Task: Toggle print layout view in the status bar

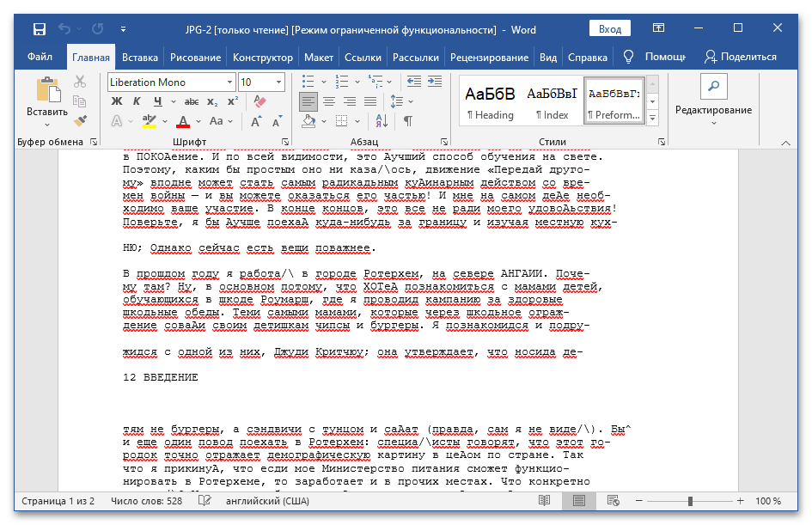Action: (x=579, y=501)
